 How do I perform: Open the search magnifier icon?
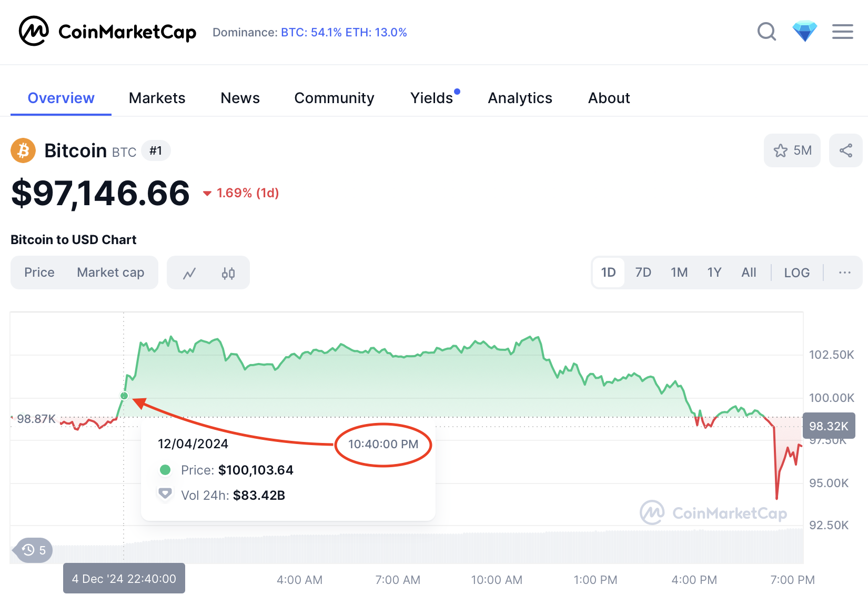(x=766, y=32)
